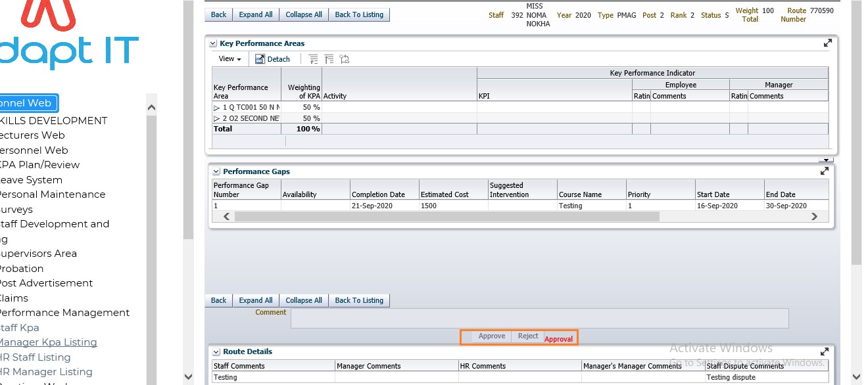Collapse the Performance Gaps section
Screen dimensions: 868x385
[x=216, y=171]
